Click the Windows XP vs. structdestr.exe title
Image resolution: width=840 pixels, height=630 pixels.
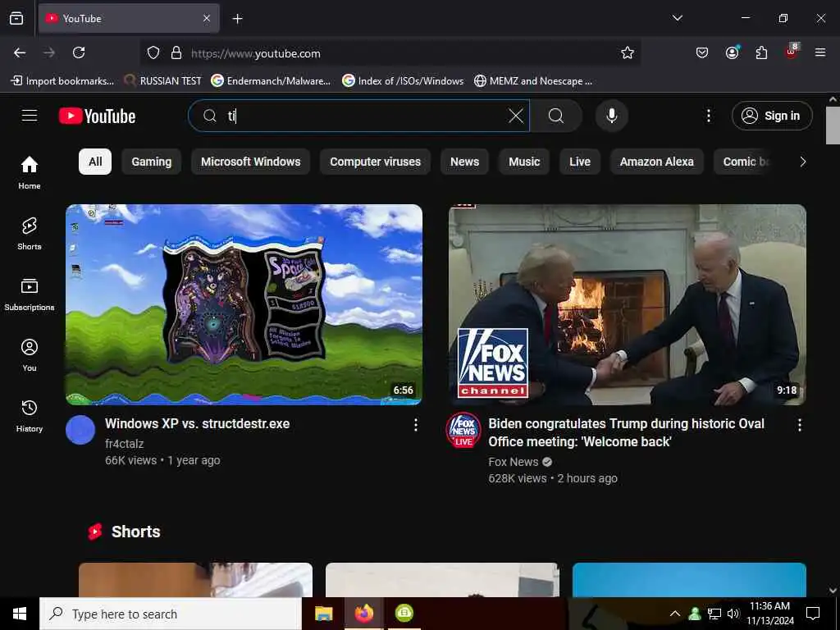point(197,424)
